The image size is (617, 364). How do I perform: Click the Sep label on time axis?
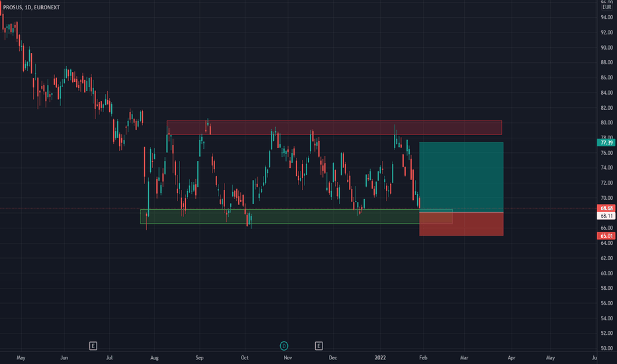pos(199,357)
